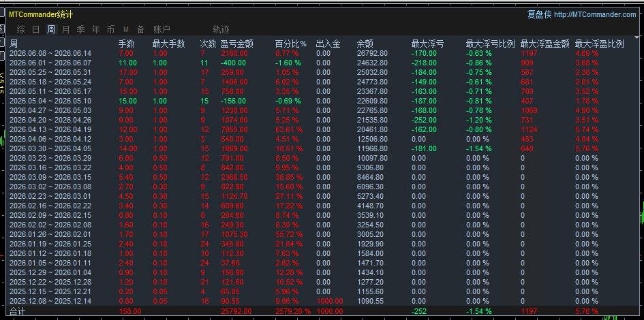Click percentage value 55.72 %
Viewport: 644px width, 320px height.
click(x=289, y=234)
